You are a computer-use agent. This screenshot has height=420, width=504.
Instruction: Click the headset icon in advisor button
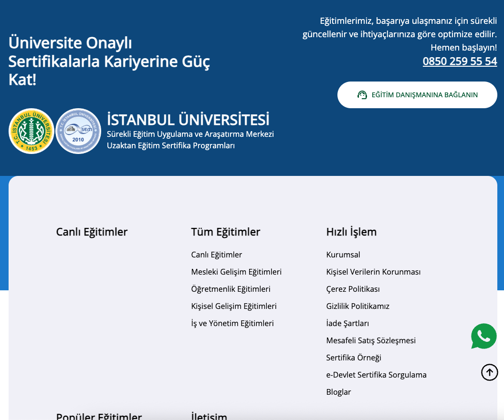[x=362, y=95]
